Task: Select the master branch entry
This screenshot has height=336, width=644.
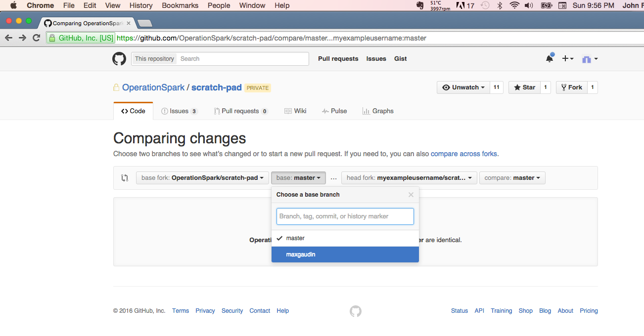Action: point(345,238)
